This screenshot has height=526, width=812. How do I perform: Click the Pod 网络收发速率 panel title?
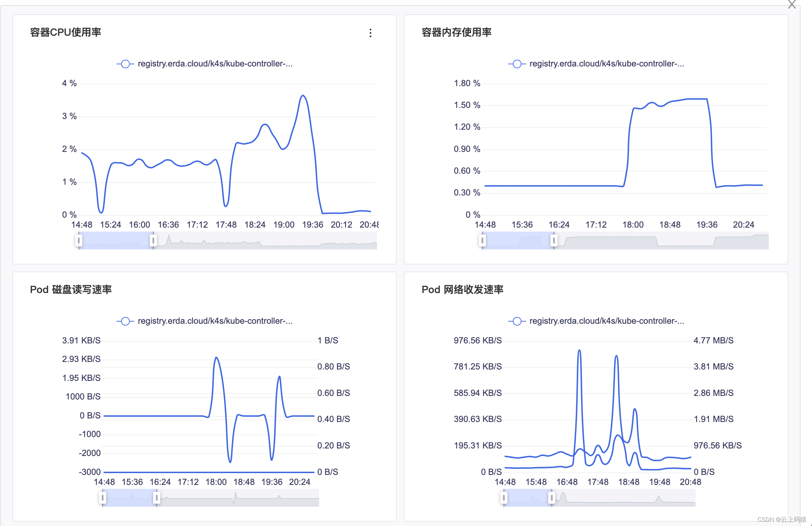(462, 290)
